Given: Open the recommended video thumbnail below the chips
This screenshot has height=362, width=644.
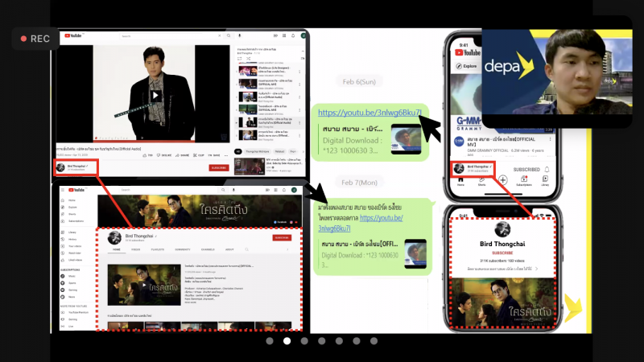Looking at the screenshot, I should click(250, 167).
